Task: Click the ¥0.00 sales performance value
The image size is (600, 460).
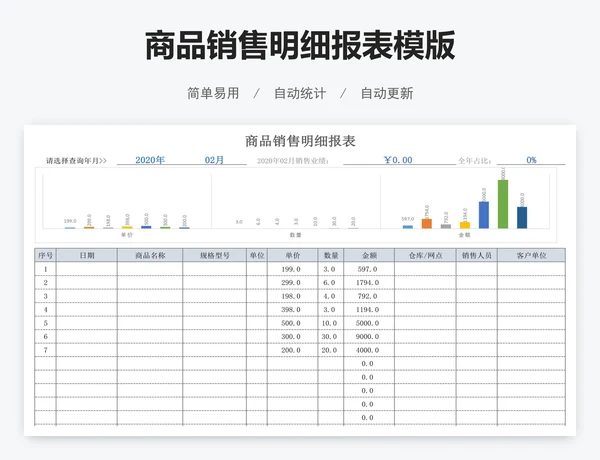Action: [398, 160]
